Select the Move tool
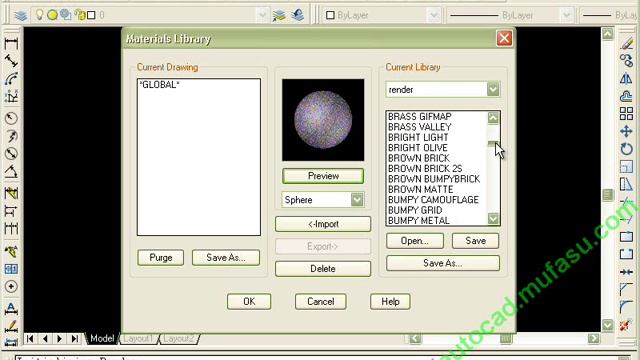Image resolution: width=640 pixels, height=360 pixels. 627,131
